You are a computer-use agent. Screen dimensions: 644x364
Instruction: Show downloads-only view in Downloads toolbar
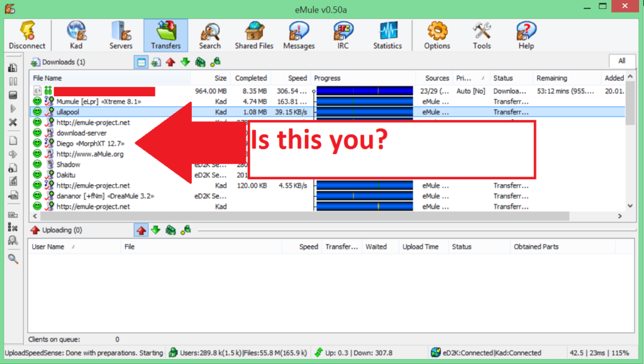pyautogui.click(x=156, y=62)
